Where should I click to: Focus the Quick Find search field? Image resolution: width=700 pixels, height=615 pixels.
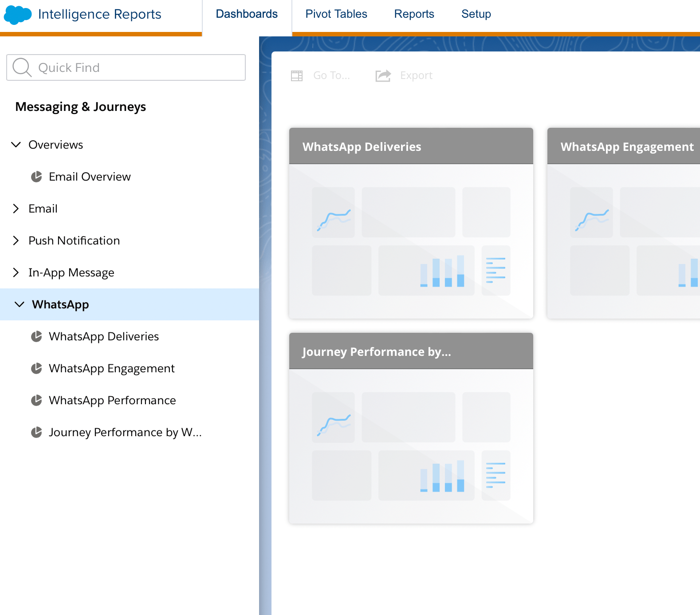click(x=126, y=67)
